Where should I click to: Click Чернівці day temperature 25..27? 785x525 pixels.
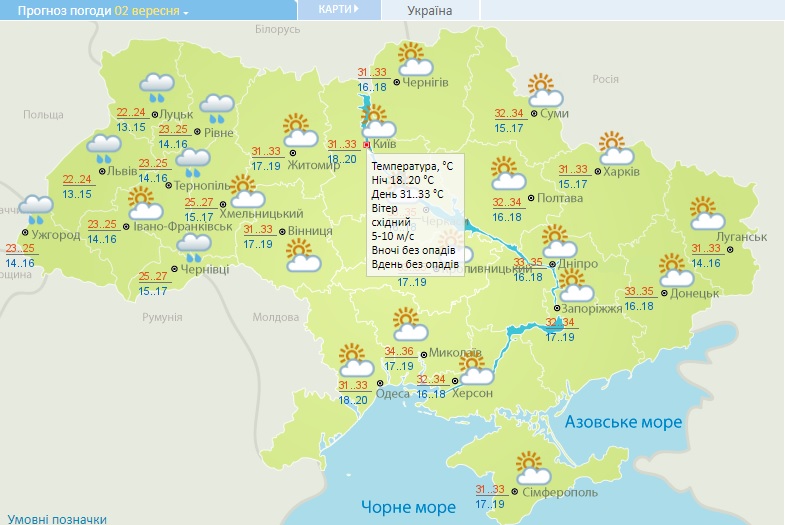click(153, 276)
